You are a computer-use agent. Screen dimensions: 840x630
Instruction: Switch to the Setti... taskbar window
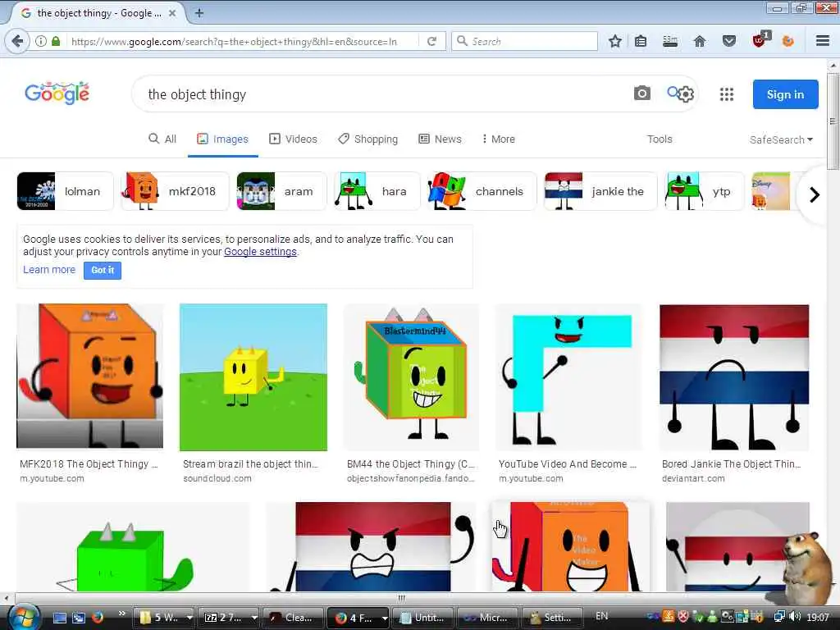552,618
